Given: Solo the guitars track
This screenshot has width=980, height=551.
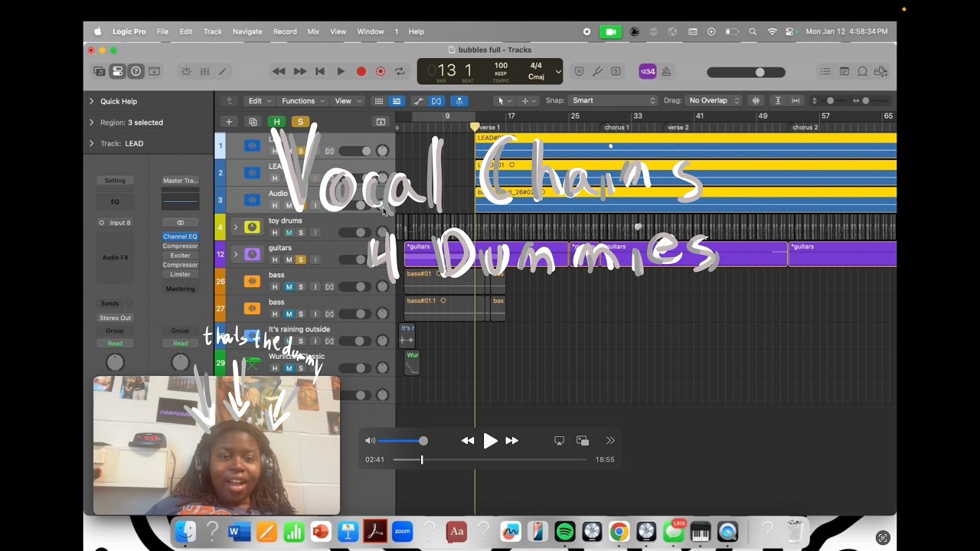Looking at the screenshot, I should point(300,260).
